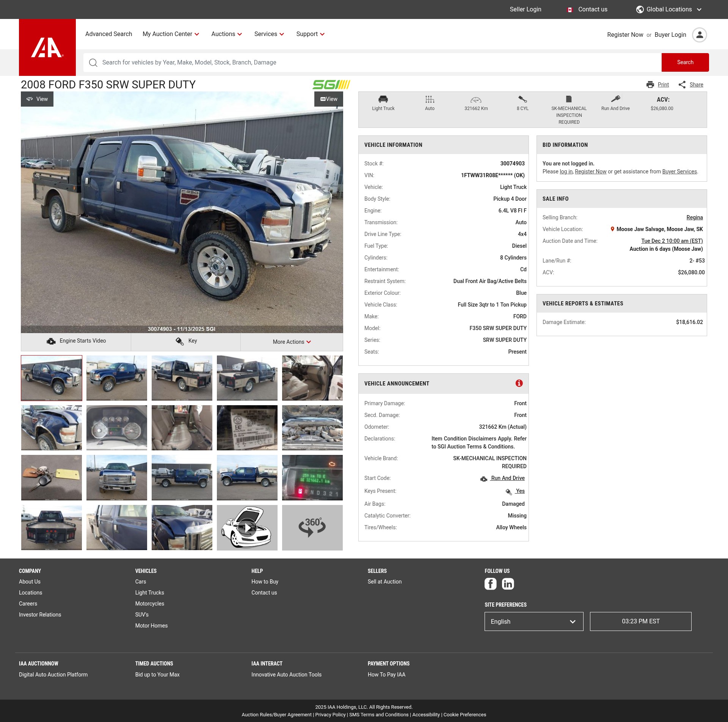Click the Run And Drive key icon
Viewport: 728px width, 722px height.
(615, 99)
